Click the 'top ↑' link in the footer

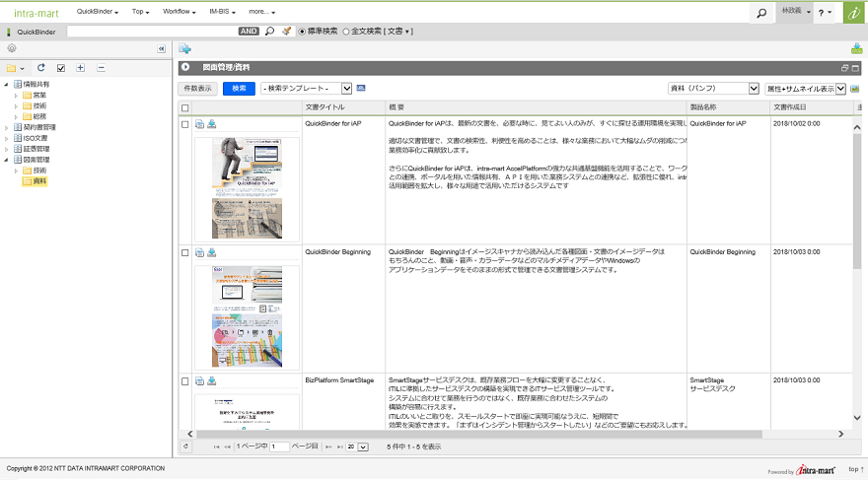tap(855, 469)
